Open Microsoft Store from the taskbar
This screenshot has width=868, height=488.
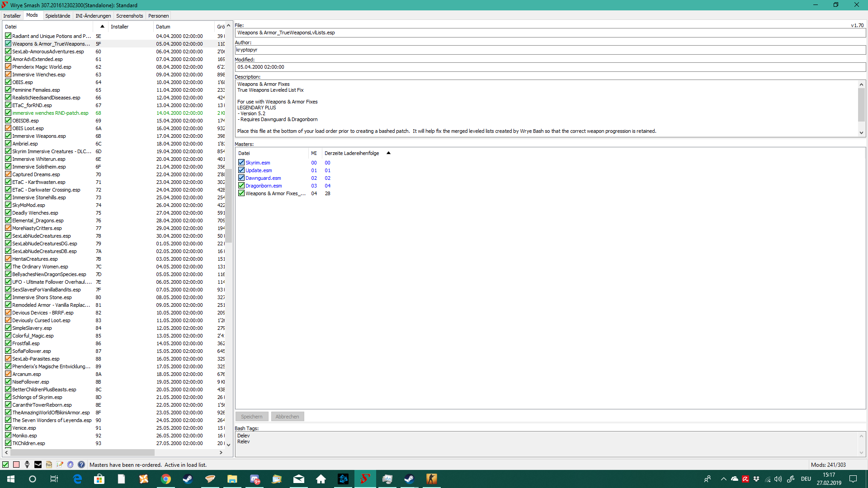point(99,479)
